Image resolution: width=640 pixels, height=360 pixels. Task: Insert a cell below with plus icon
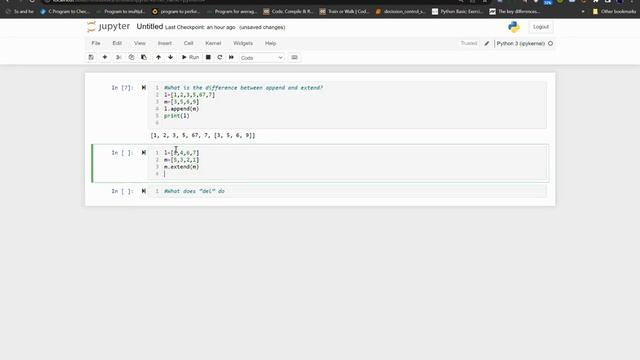coord(105,58)
